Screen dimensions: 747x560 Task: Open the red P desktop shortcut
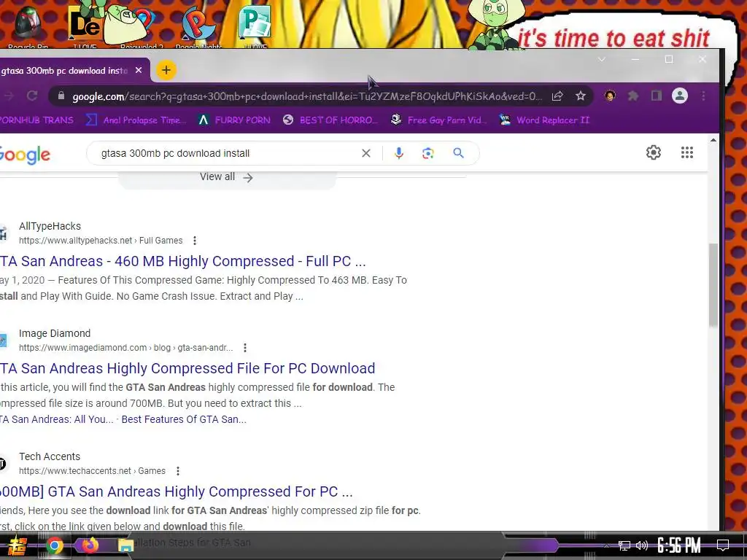(198, 26)
